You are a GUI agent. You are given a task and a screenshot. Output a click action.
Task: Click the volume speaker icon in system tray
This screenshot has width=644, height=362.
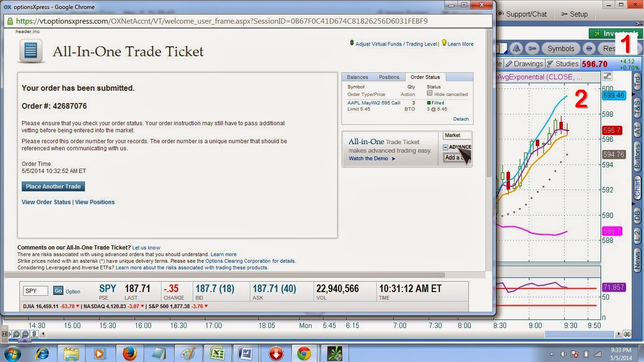tap(564, 353)
